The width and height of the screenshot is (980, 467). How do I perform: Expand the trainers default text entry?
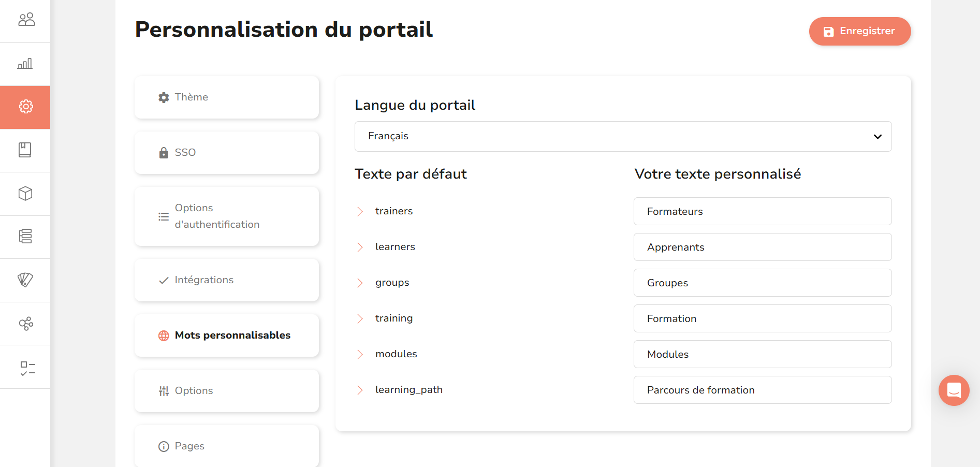[x=360, y=211]
